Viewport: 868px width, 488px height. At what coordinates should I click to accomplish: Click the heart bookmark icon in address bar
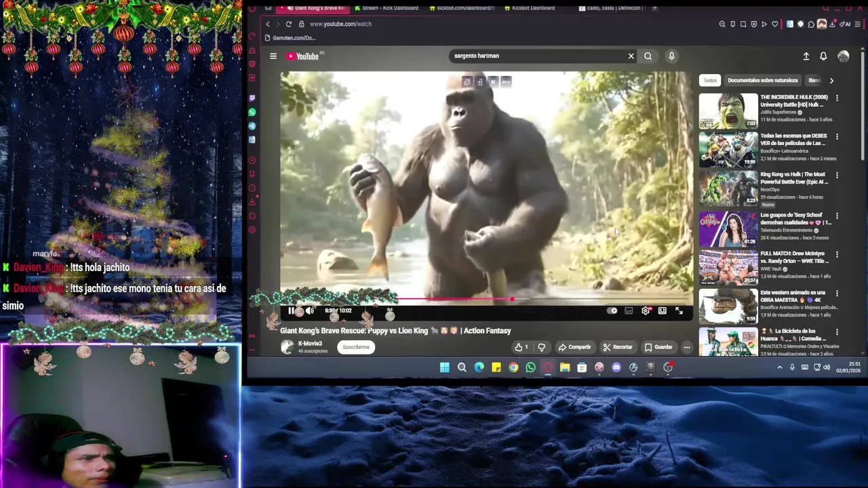pyautogui.click(x=775, y=24)
